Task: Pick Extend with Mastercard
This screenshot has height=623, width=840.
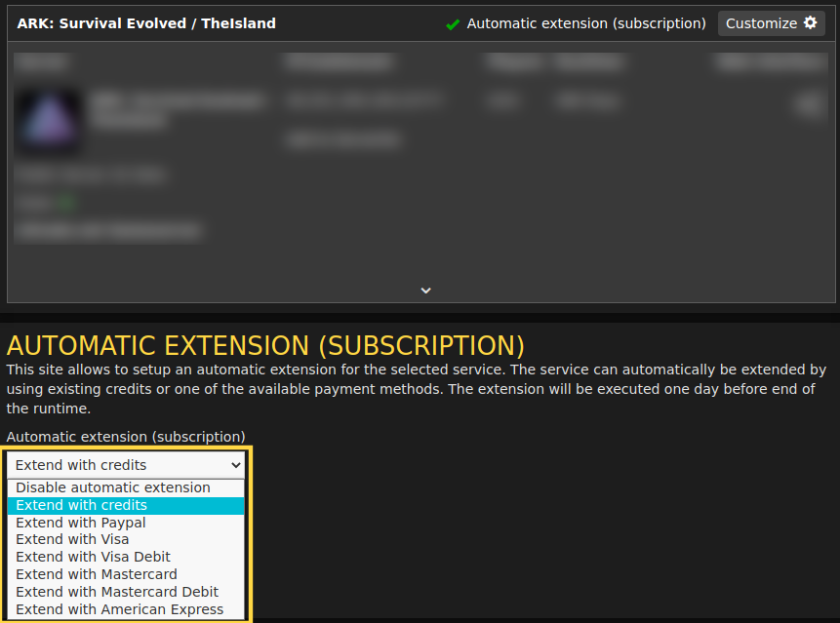Action: point(96,573)
